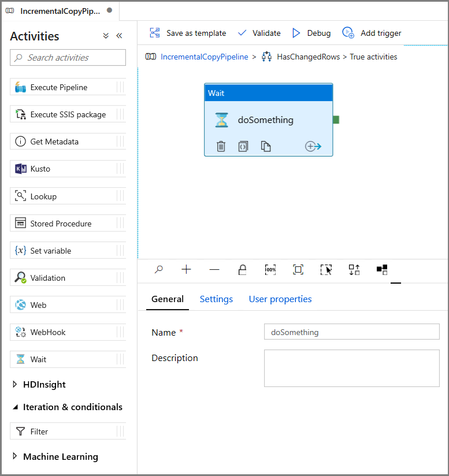Select Wait activity in Activities list

[68, 359]
